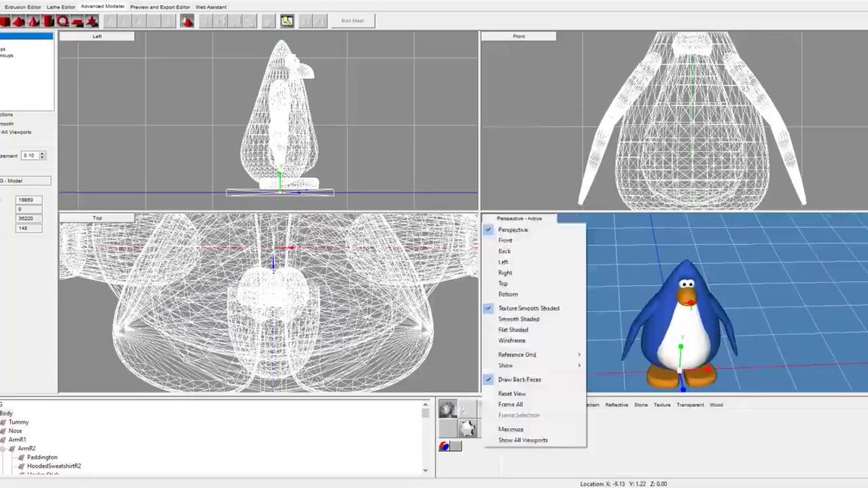Select the ArmR2 tree item

27,448
